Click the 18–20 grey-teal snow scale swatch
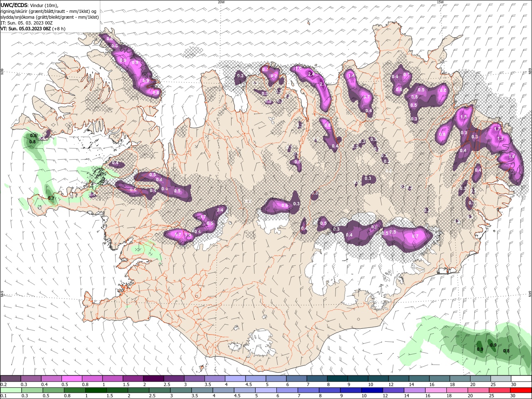The height and width of the screenshot is (399, 532). pyautogui.click(x=459, y=379)
